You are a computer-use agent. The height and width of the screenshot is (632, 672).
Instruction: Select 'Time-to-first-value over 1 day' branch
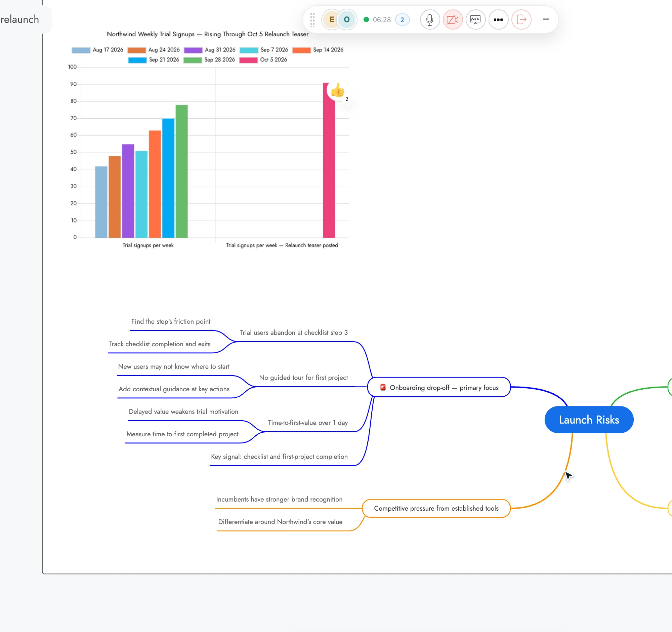click(x=307, y=423)
